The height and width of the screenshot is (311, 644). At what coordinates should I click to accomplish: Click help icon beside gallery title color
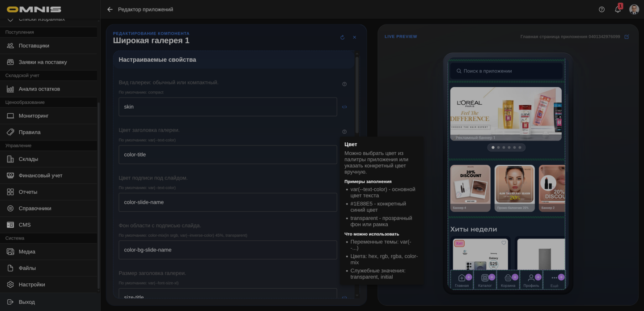pos(344,132)
